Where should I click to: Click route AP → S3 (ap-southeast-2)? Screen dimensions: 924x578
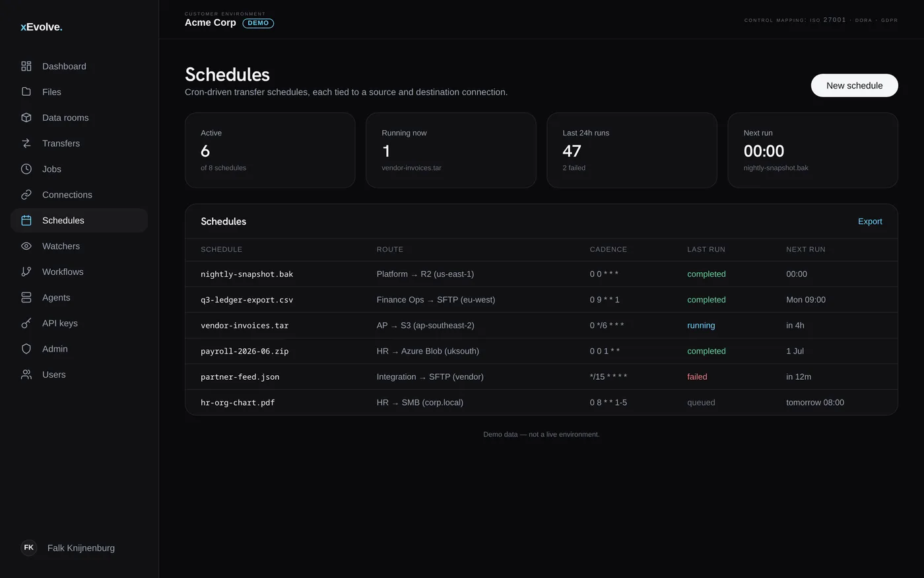coord(425,326)
